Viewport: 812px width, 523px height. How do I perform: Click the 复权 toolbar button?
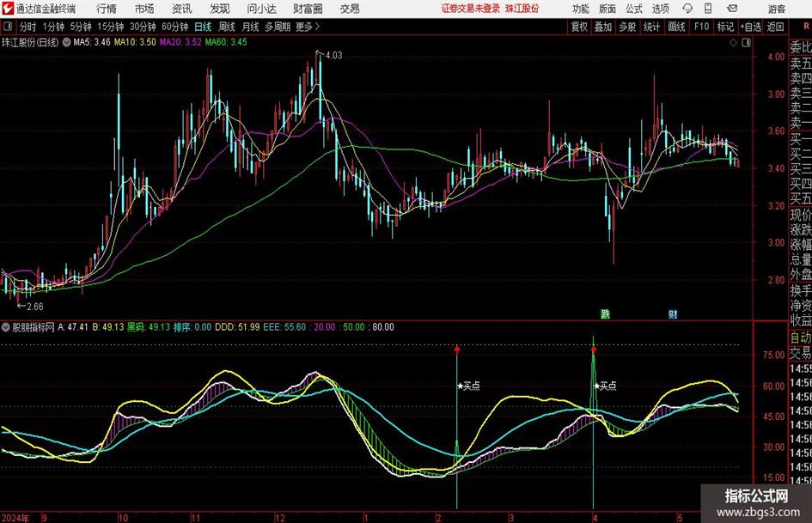pos(579,27)
